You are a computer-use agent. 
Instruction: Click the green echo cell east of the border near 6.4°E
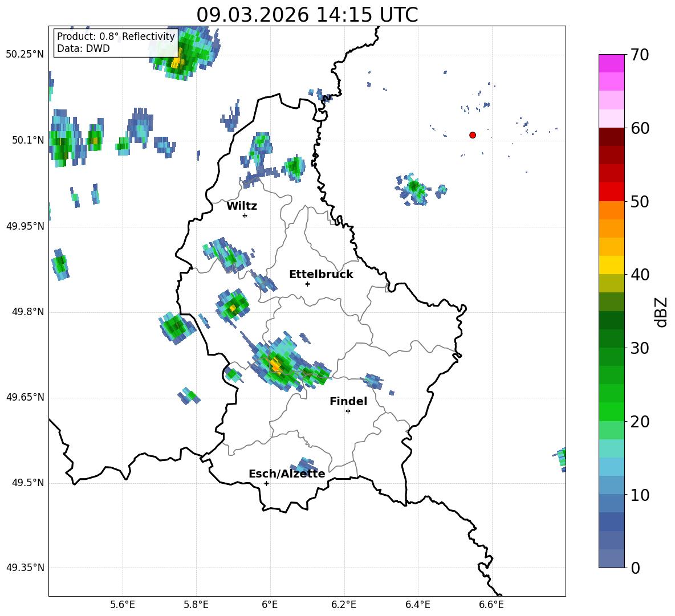[412, 189]
